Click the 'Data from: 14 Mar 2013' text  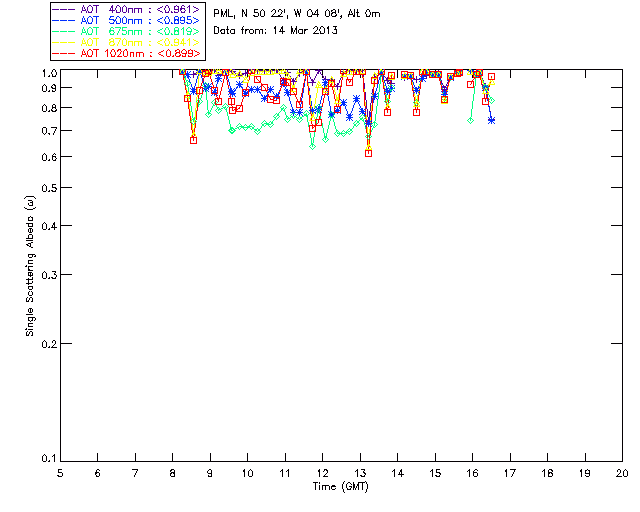click(276, 31)
